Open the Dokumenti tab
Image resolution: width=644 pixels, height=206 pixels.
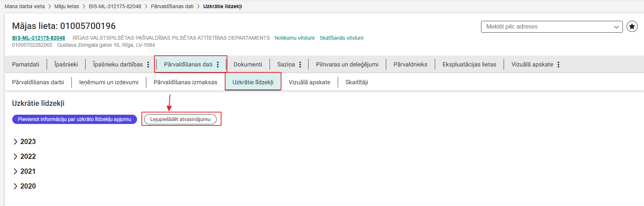click(x=248, y=65)
